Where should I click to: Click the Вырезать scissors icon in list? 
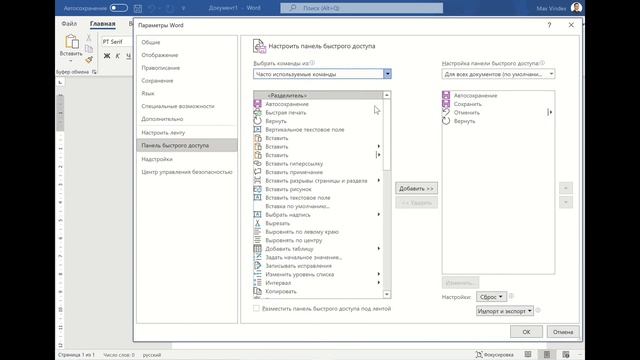(x=258, y=223)
